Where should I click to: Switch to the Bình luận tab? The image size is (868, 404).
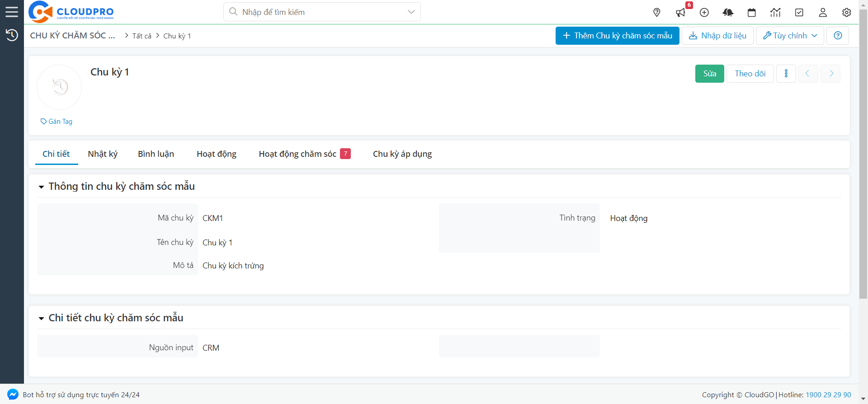click(156, 154)
